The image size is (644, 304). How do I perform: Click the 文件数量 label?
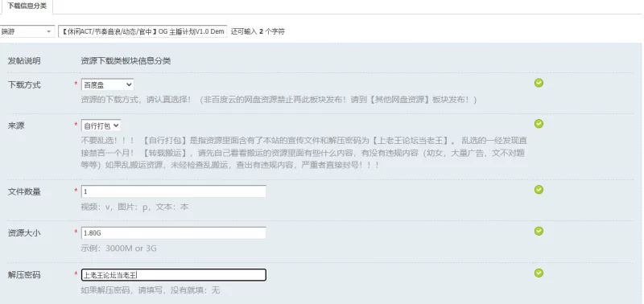pyautogui.click(x=24, y=191)
